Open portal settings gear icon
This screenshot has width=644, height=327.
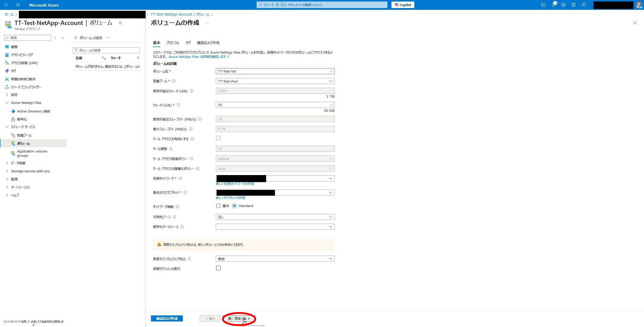(x=563, y=5)
